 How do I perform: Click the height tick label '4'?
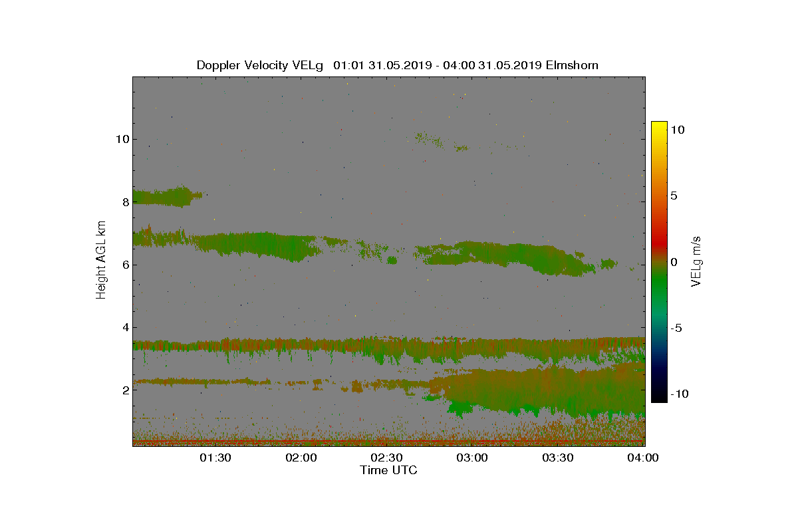coord(125,327)
